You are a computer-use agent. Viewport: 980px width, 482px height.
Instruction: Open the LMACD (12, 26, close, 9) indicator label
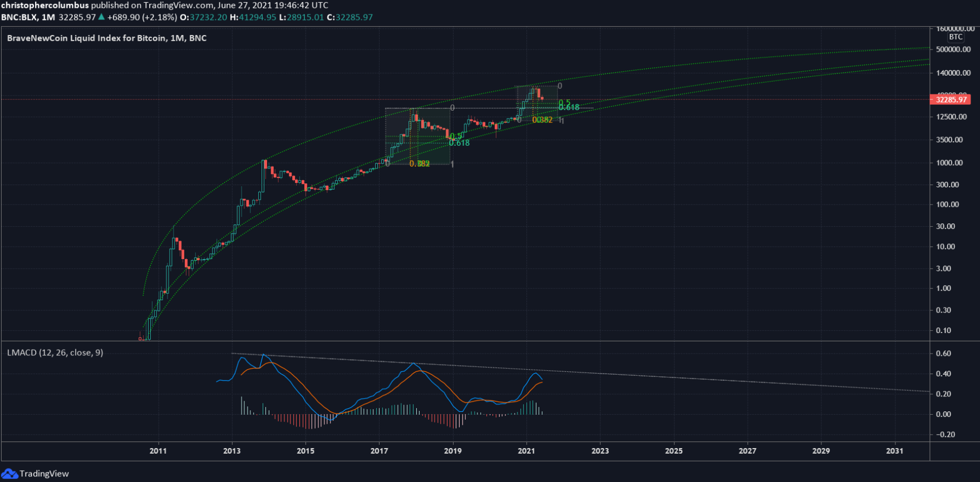pyautogui.click(x=55, y=352)
